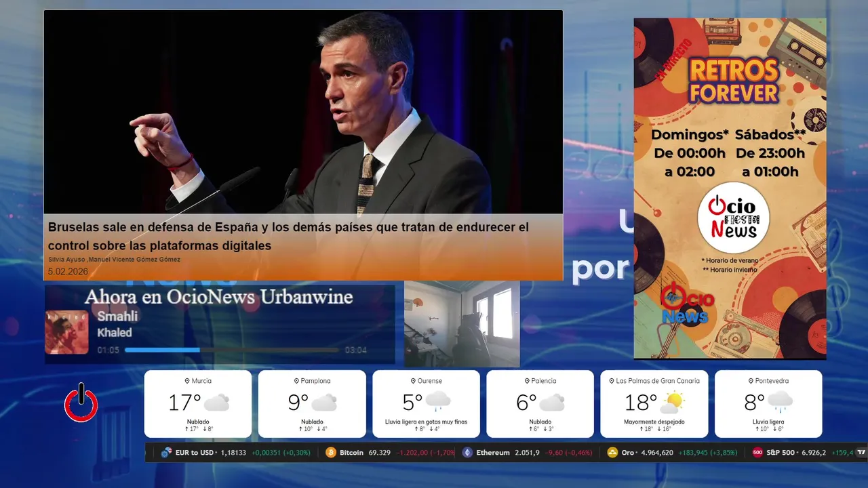Click the Palencia city name
This screenshot has height=488, width=868.
pyautogui.click(x=544, y=381)
